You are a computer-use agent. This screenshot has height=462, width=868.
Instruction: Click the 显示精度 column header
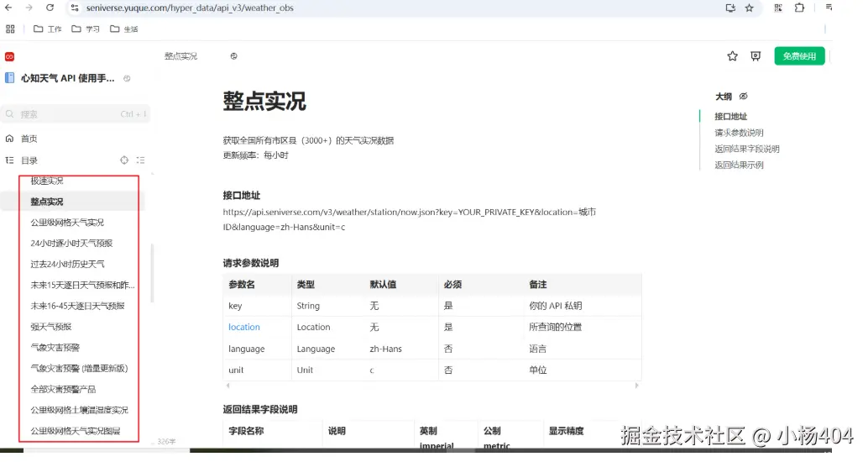pos(567,430)
